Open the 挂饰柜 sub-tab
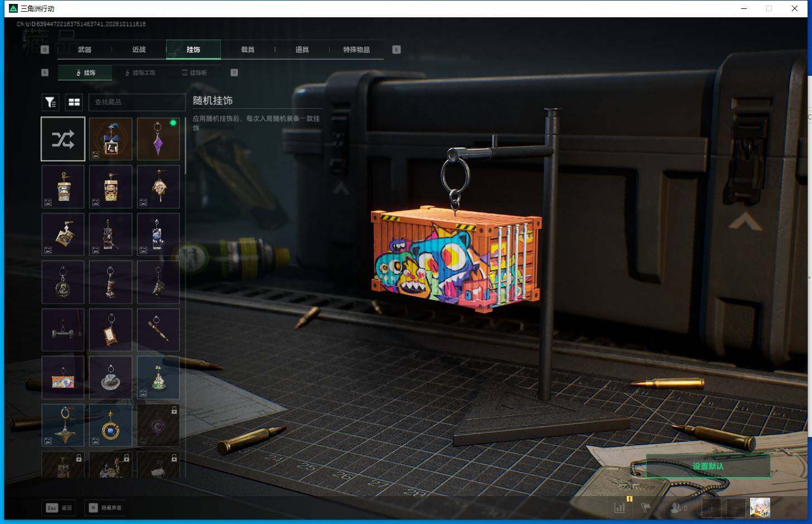812x524 pixels. 195,73
